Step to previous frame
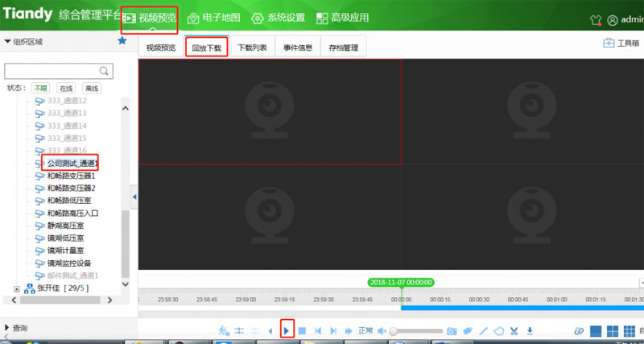 (x=318, y=330)
